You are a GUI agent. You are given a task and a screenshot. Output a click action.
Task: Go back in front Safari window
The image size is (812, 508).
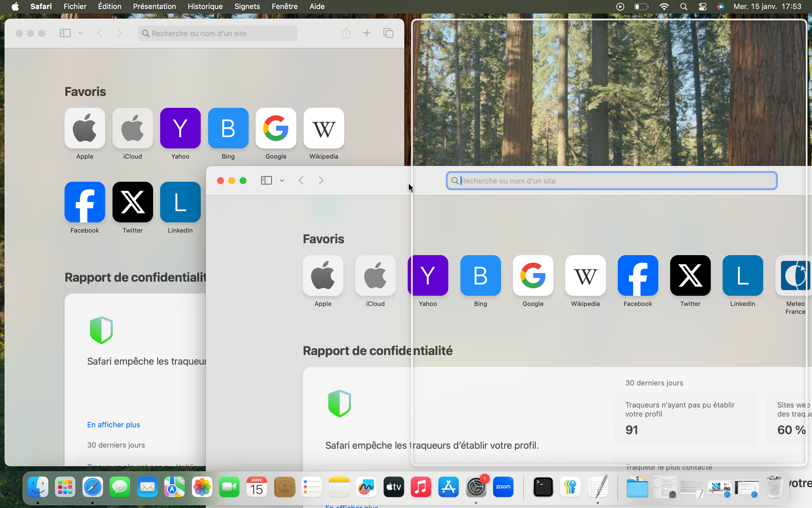point(301,180)
